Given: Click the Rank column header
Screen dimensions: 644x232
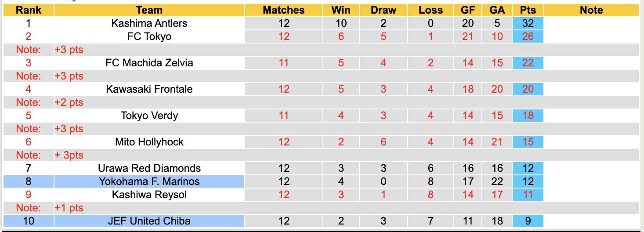Looking at the screenshot, I should (28, 10).
